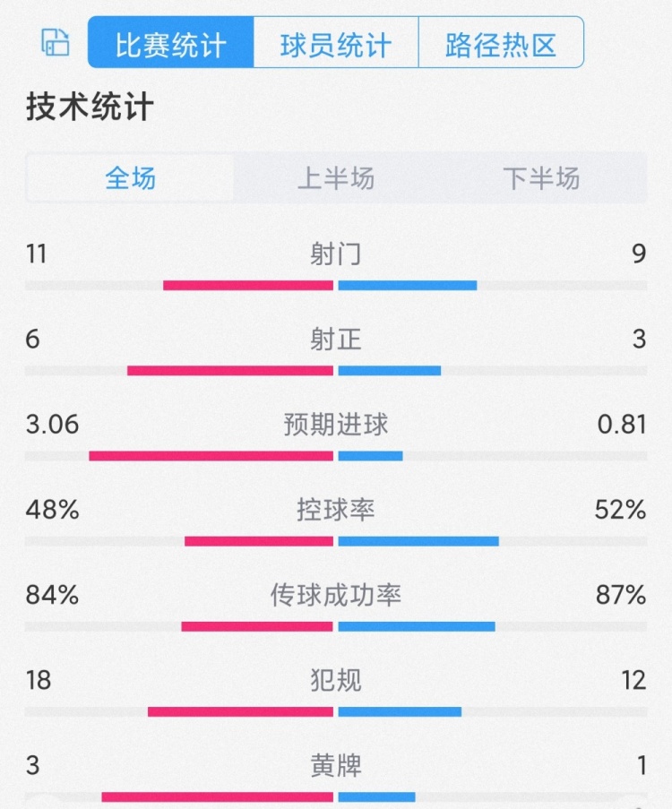The width and height of the screenshot is (672, 809).
Task: Switch to 全场 statistics view
Action: coord(129,179)
